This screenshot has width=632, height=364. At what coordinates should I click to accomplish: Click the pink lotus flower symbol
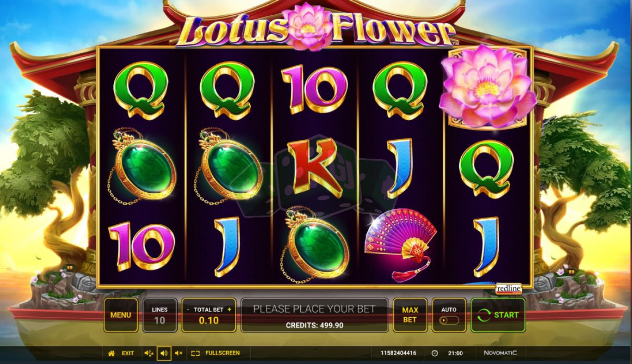tap(488, 87)
